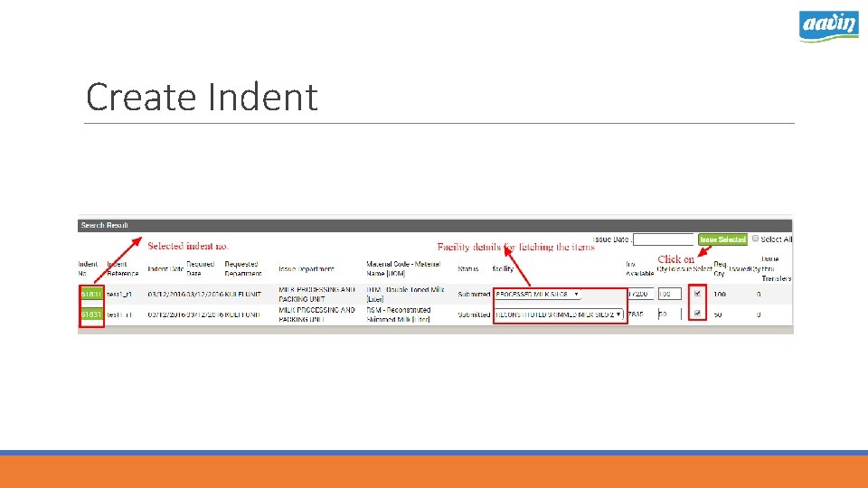
Task: Click the Status column header
Action: tap(467, 269)
